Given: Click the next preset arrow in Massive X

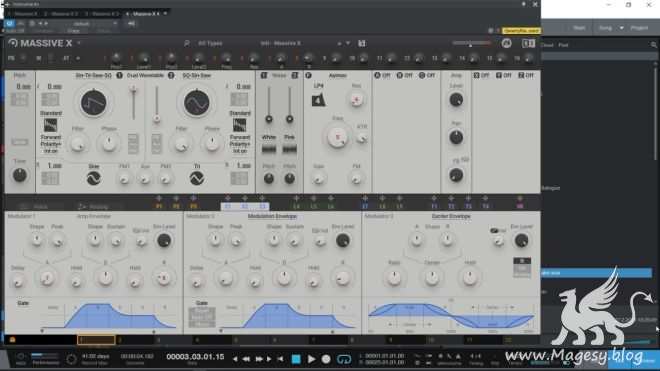Looking at the screenshot, I should [x=348, y=43].
